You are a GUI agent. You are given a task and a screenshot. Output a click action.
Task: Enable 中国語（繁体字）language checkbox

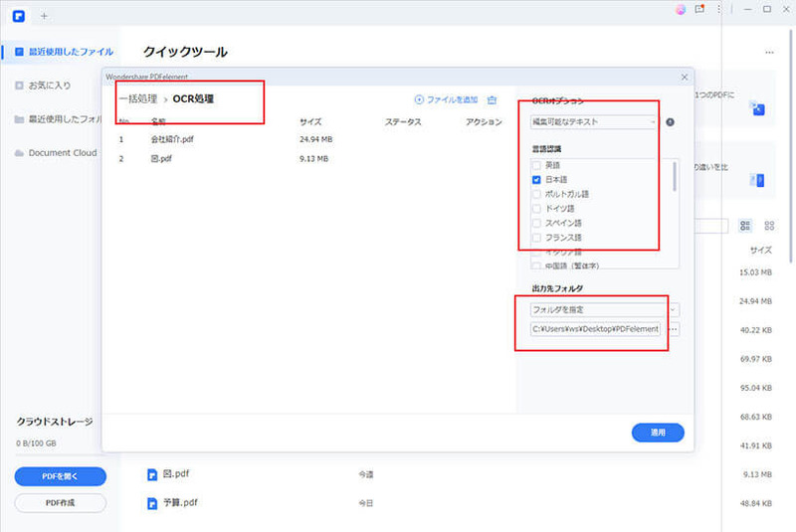[x=536, y=266]
